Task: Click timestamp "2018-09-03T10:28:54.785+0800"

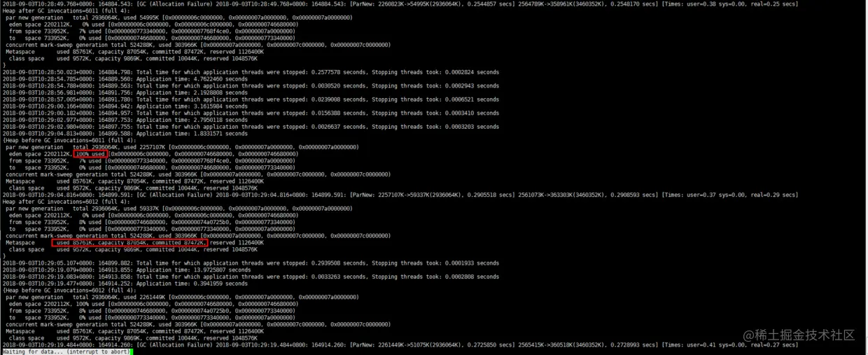Action: tap(49, 79)
